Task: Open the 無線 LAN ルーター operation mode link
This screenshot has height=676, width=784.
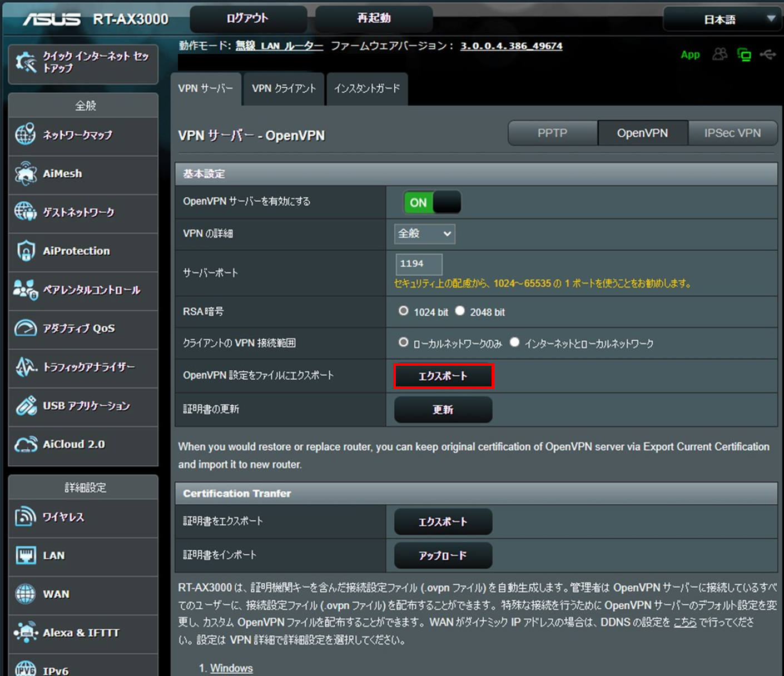Action: point(279,46)
